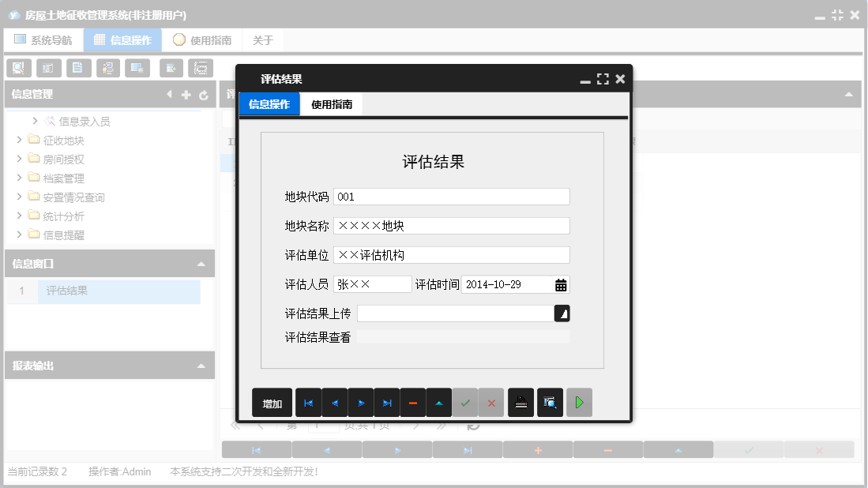Select the search icon in the top toolbar

click(18, 68)
